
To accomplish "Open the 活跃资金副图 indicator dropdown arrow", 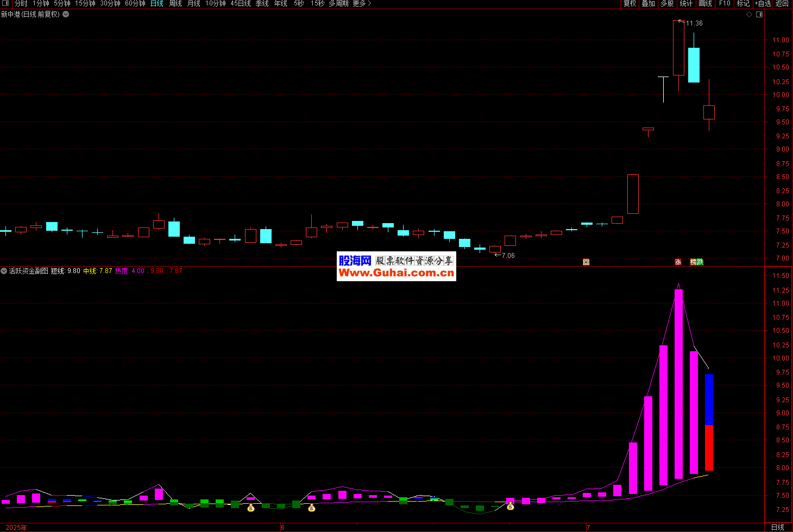I will 4,270.
